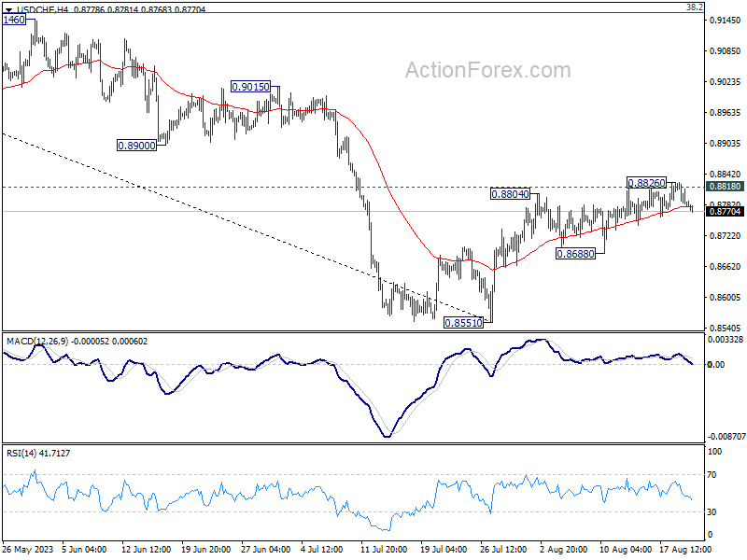Click the -0.008707 MACD scale value

[x=726, y=437]
